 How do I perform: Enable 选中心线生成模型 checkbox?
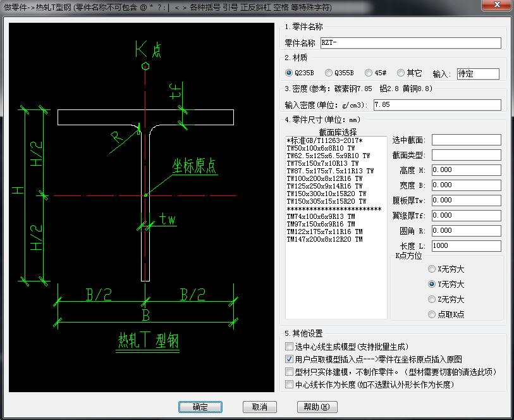click(x=290, y=347)
